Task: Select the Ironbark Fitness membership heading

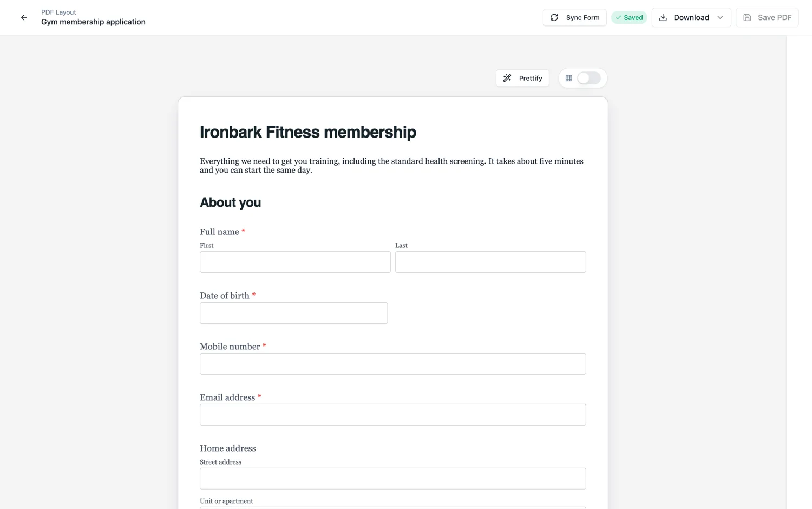Action: click(x=308, y=132)
